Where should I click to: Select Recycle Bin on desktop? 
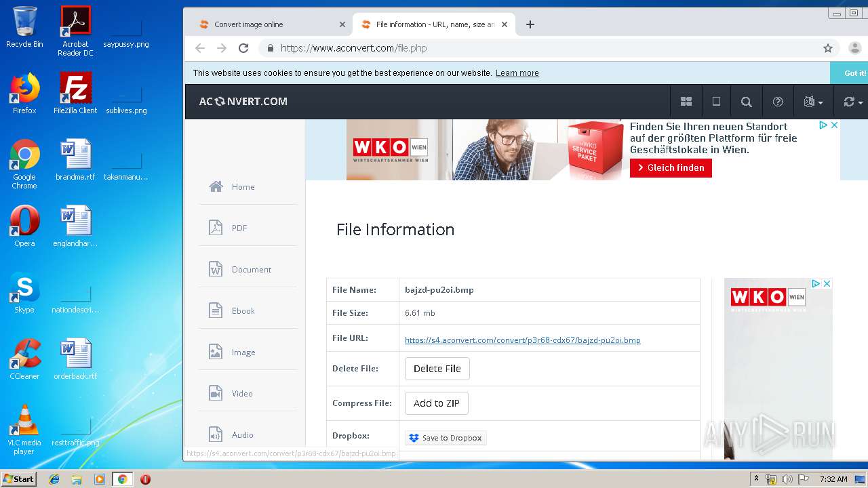pos(24,27)
